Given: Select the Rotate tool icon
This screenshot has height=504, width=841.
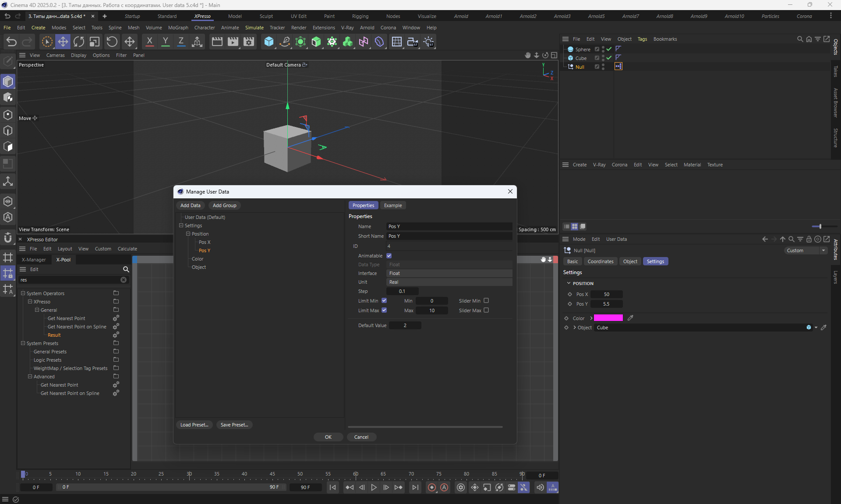Looking at the screenshot, I should pos(79,42).
